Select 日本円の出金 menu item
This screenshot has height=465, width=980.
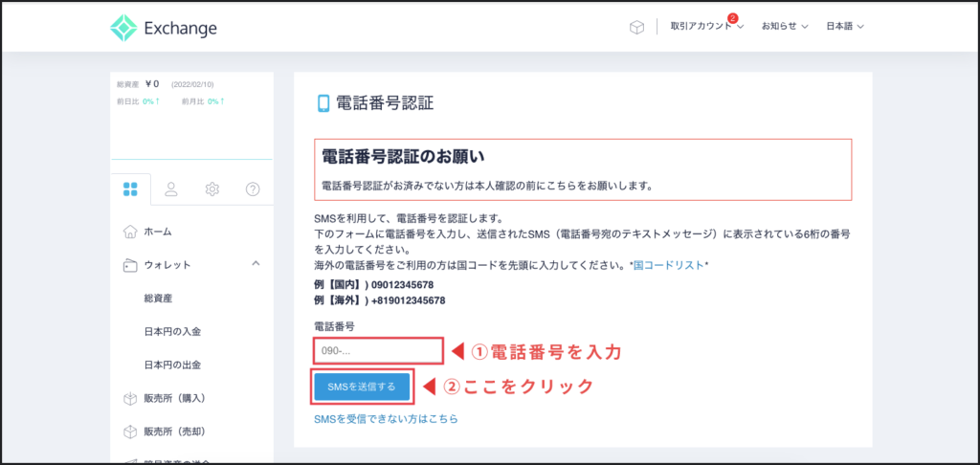click(x=172, y=365)
